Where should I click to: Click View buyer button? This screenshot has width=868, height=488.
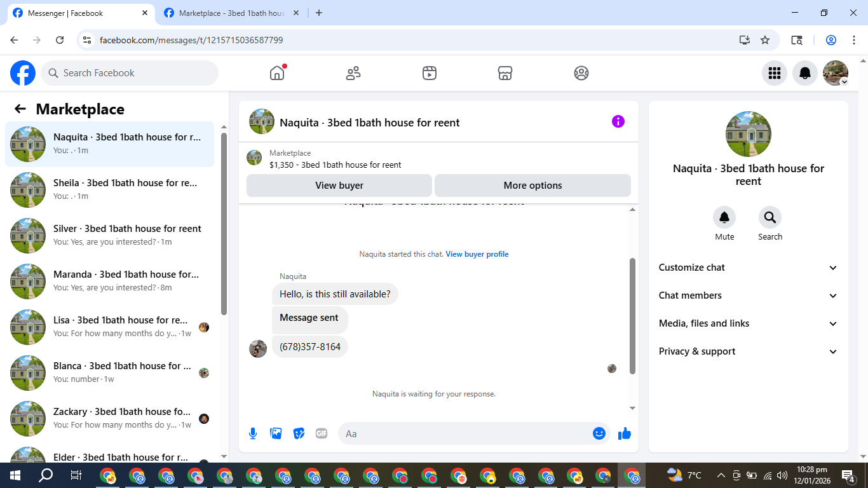[339, 186]
